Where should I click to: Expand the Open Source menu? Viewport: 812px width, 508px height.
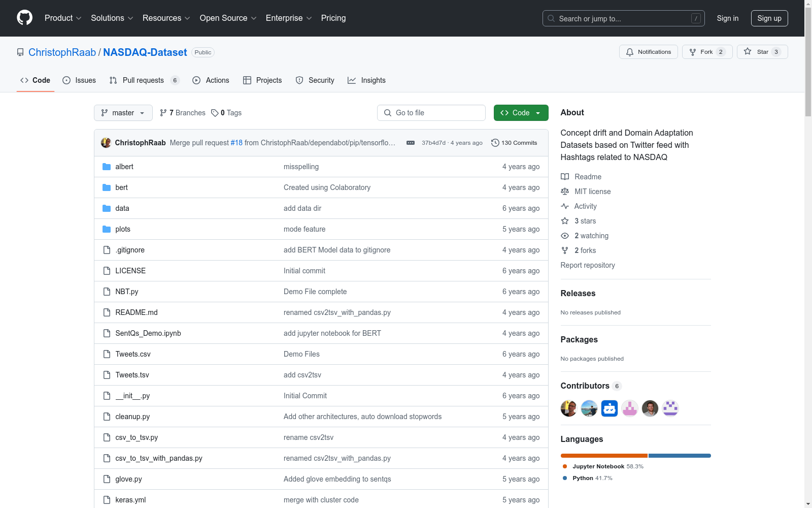228,18
